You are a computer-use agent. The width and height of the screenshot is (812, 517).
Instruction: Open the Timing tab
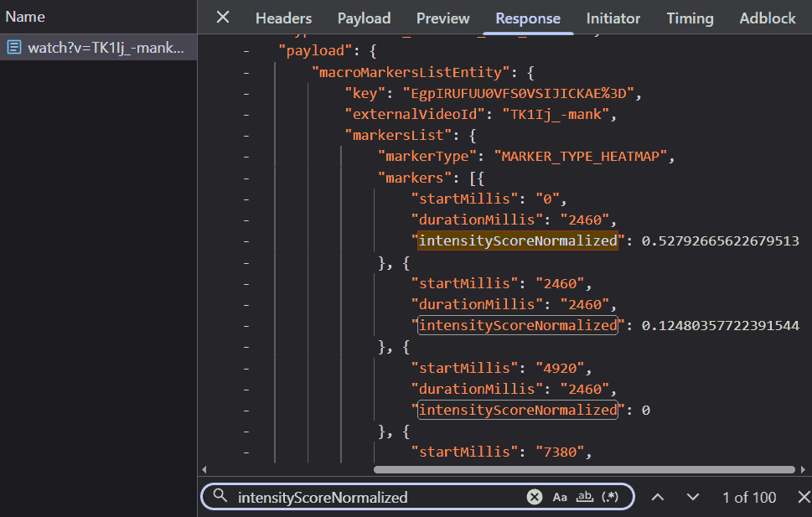[x=689, y=18]
